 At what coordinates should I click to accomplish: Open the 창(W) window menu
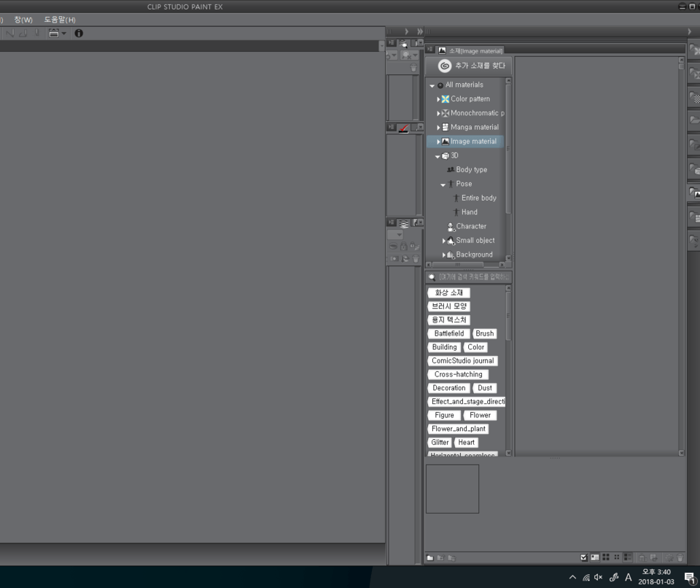[23, 20]
